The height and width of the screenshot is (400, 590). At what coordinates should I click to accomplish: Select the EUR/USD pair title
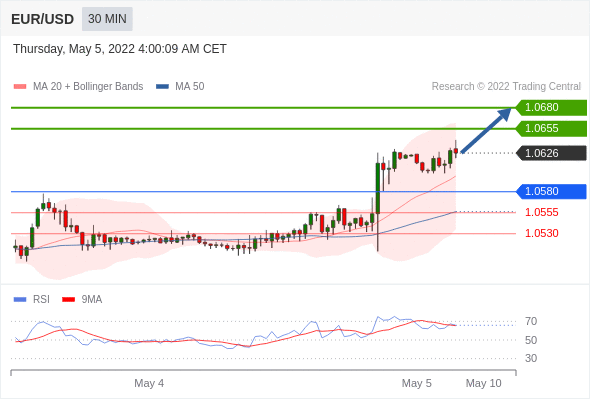(x=43, y=19)
